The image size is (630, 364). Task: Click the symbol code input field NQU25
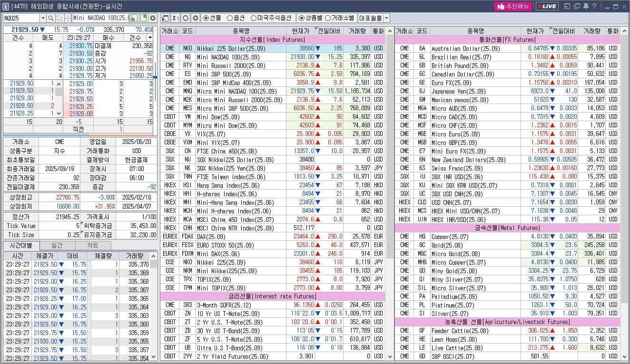click(x=21, y=18)
